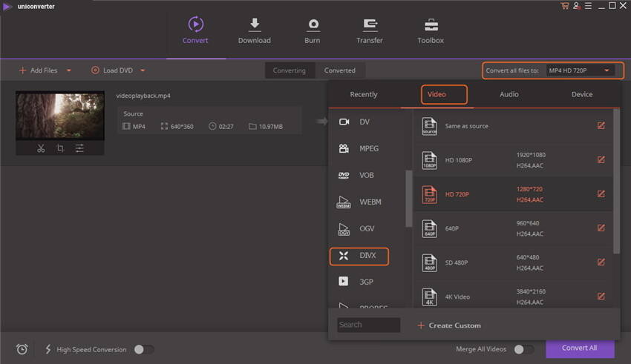Click the preset list scrollbar
Screen dimensions: 631x364
tap(616, 181)
